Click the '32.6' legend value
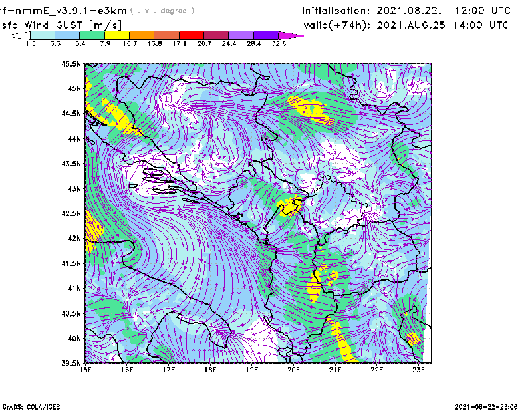Viewport: 532px width, 411px height. pyautogui.click(x=279, y=43)
